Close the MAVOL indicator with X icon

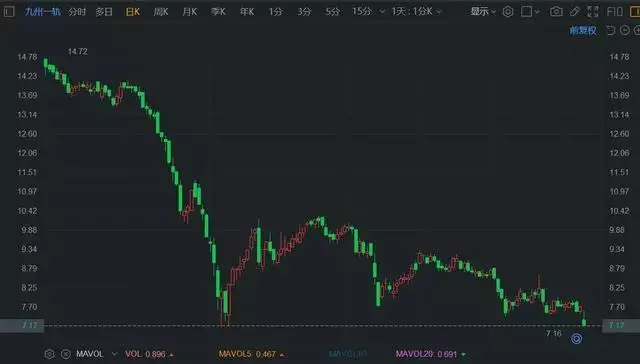tap(66, 354)
